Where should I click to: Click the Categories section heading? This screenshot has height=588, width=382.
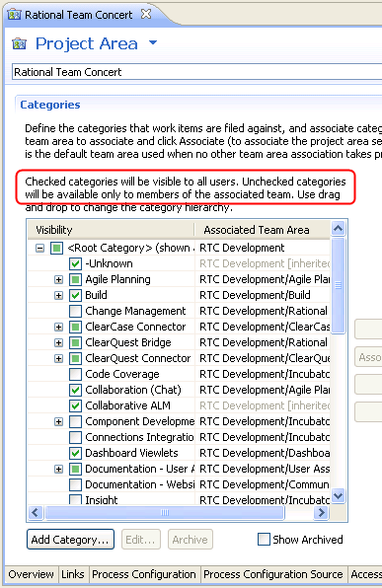[50, 105]
